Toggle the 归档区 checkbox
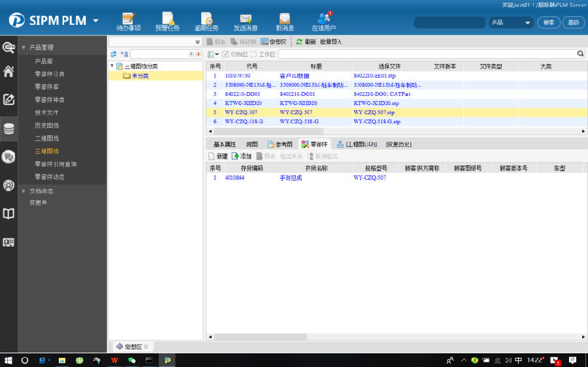Screen dimensions: 588x367 tap(226, 54)
